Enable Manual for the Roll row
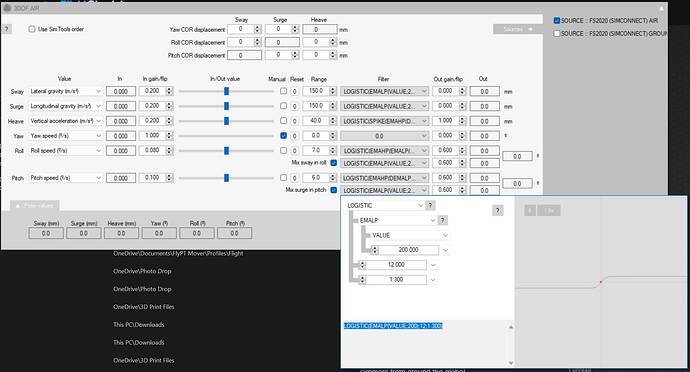Screen dimensions: 690x372 click(x=283, y=151)
